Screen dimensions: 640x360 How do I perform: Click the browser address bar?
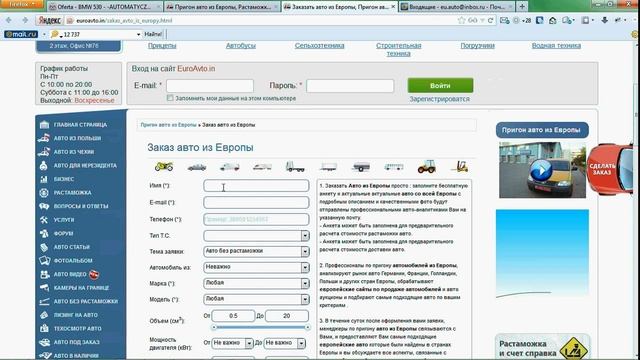261,20
